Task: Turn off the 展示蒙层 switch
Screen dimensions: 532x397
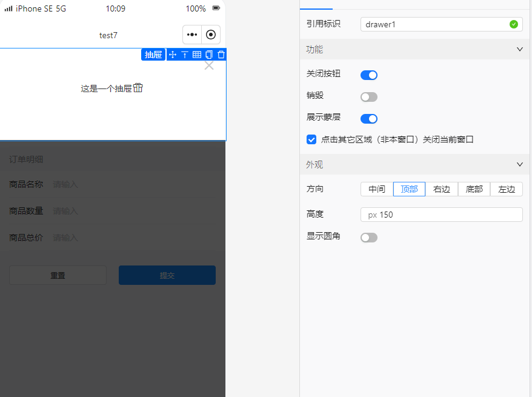Action: [369, 119]
